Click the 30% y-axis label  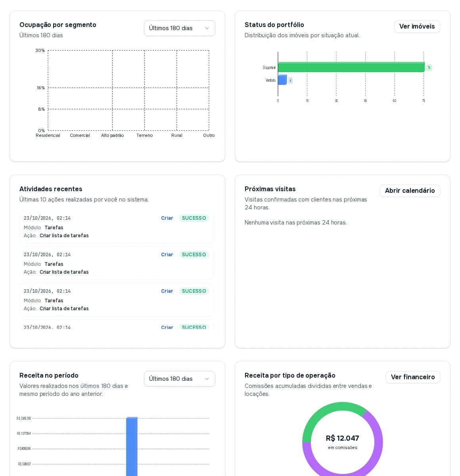(40, 51)
